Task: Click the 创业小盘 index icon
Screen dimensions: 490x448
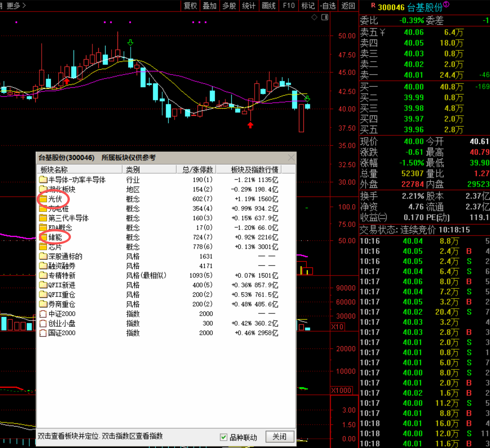Action: coord(43,323)
